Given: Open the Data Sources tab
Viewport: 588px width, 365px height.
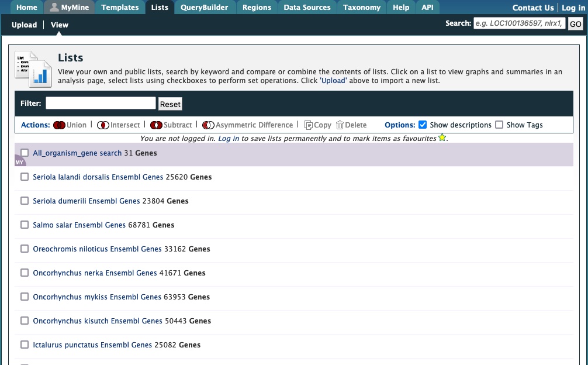Looking at the screenshot, I should (307, 7).
